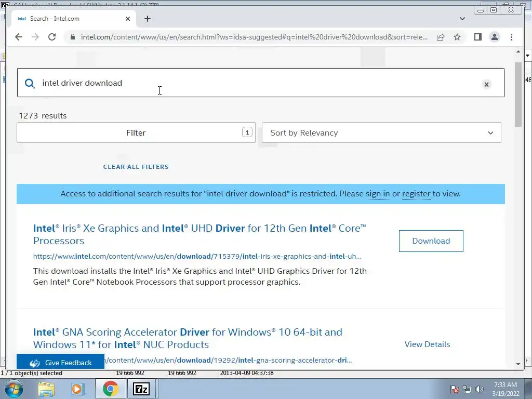Click the 1273 results count text

coord(43,116)
